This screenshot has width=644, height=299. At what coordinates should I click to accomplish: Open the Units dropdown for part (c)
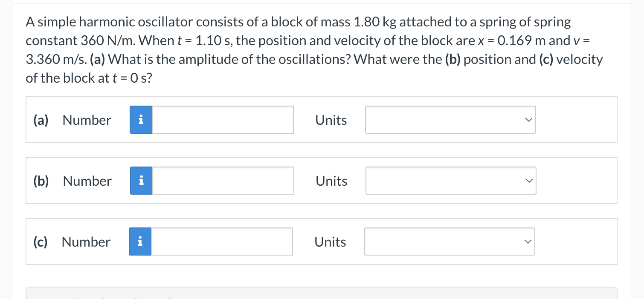coord(450,241)
